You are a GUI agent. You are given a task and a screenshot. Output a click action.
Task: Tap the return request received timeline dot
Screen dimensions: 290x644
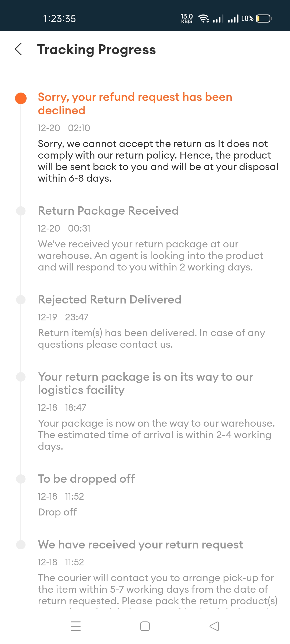(21, 545)
